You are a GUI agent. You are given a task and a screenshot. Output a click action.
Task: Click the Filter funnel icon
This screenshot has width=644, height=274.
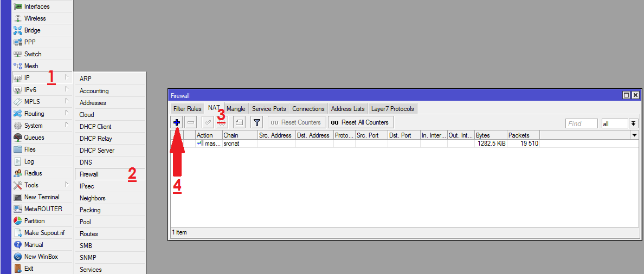(x=256, y=122)
